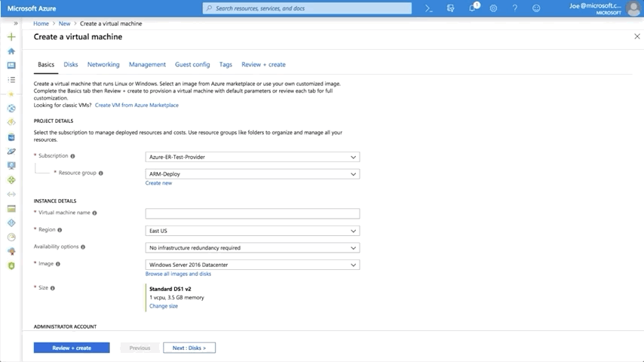Open portal Settings gear icon
The height and width of the screenshot is (362, 644).
point(493,8)
